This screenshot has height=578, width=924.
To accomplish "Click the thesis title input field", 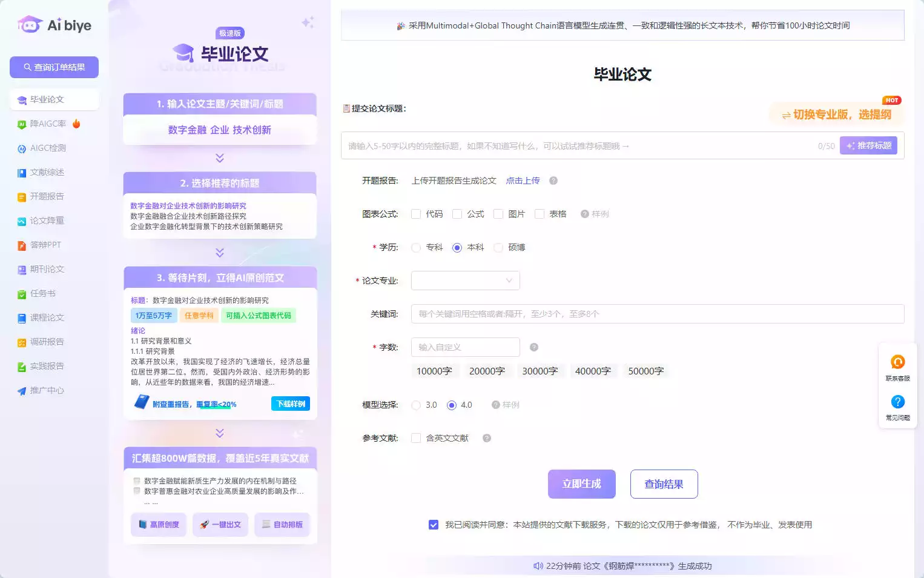I will tap(575, 146).
